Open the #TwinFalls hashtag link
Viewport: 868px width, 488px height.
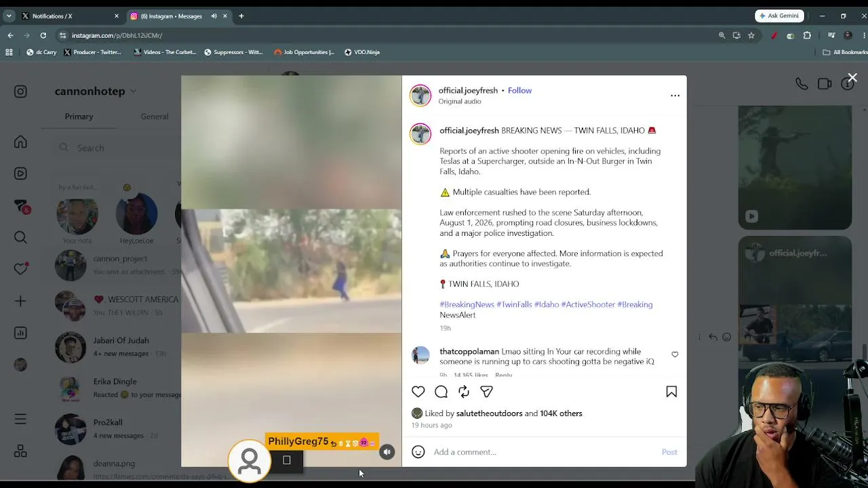pyautogui.click(x=514, y=304)
